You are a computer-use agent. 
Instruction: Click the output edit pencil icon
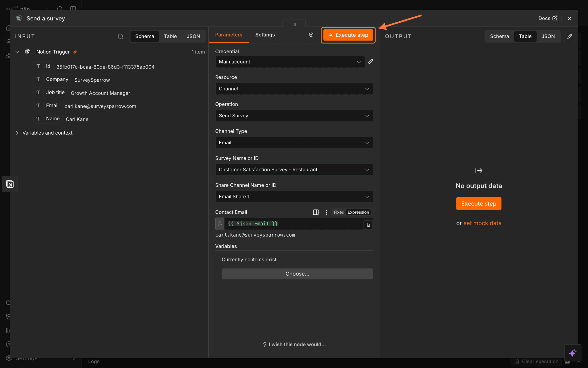[x=570, y=37]
